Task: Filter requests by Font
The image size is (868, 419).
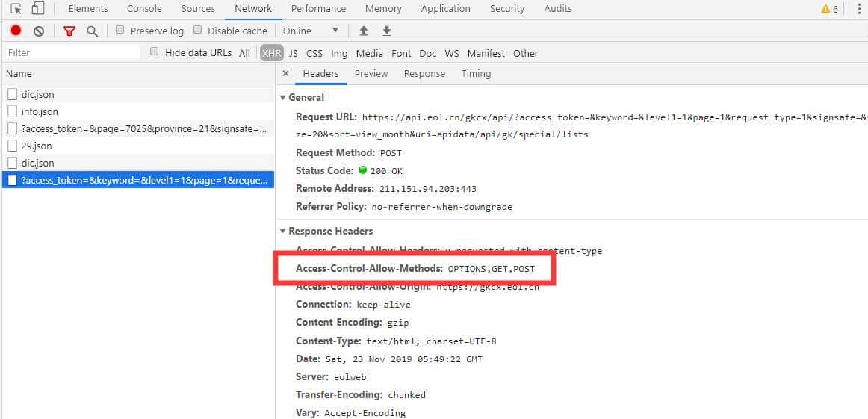Action: 401,53
